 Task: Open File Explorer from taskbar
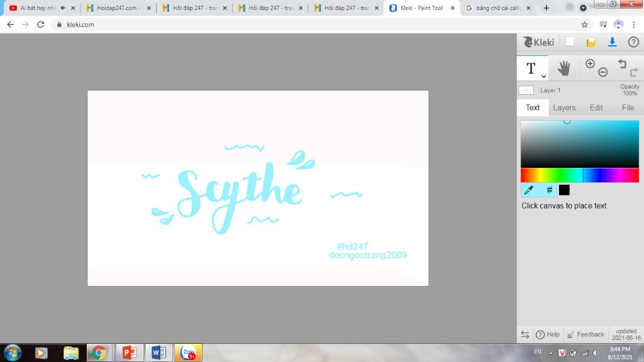70,353
